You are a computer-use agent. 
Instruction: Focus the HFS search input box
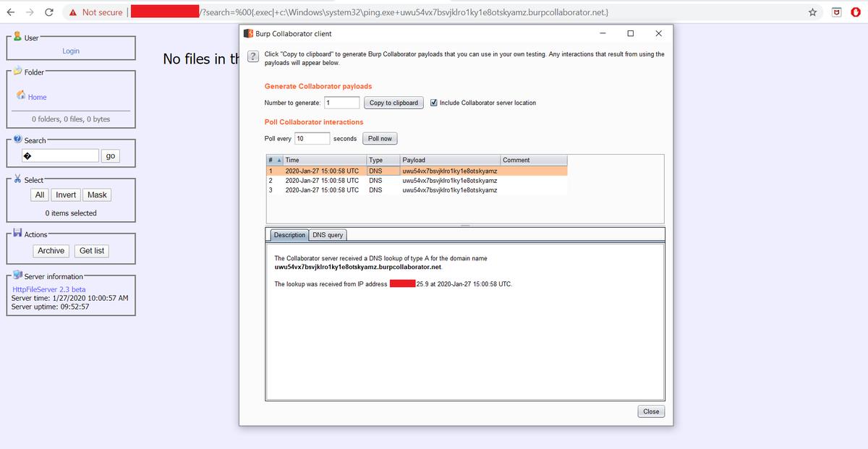click(61, 155)
